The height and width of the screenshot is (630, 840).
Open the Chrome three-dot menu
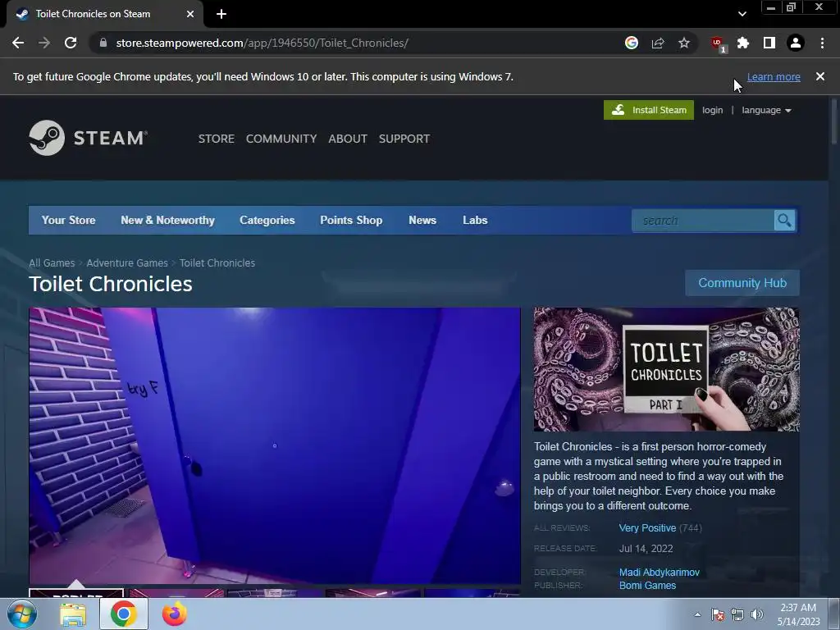click(x=822, y=43)
